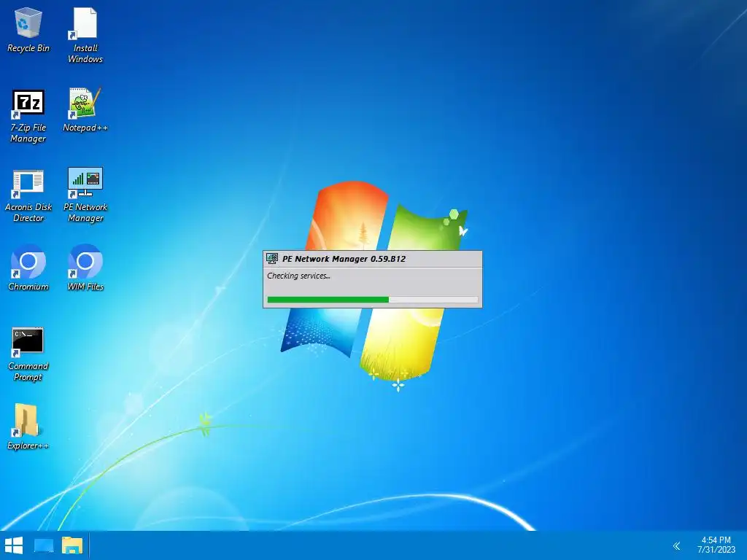Select the Command Prompt shortcut

[x=28, y=354]
